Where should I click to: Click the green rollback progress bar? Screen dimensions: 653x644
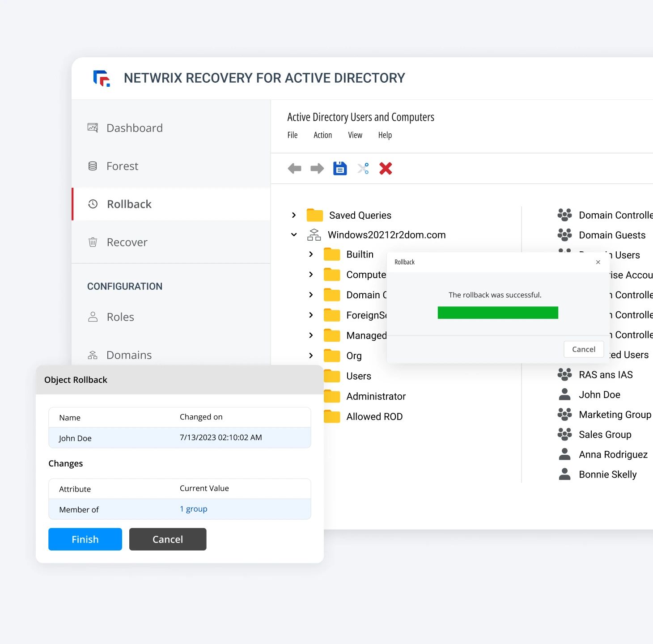(x=498, y=313)
